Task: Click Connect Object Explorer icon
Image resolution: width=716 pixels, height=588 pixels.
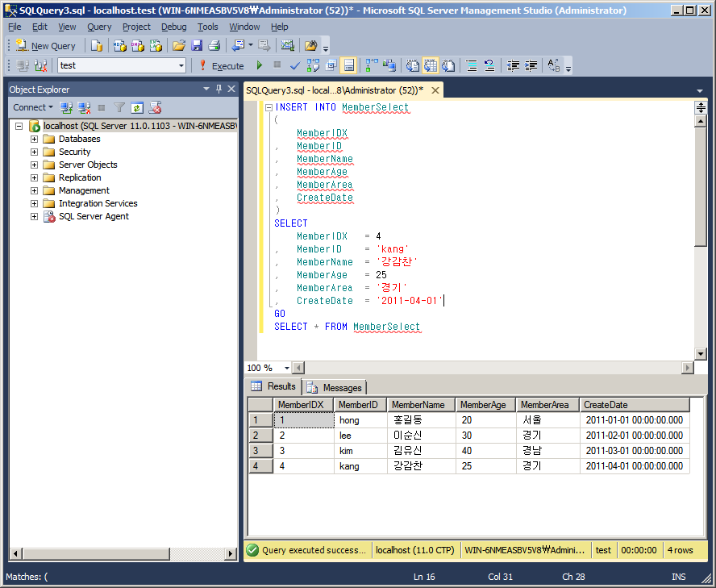Action: click(x=67, y=108)
